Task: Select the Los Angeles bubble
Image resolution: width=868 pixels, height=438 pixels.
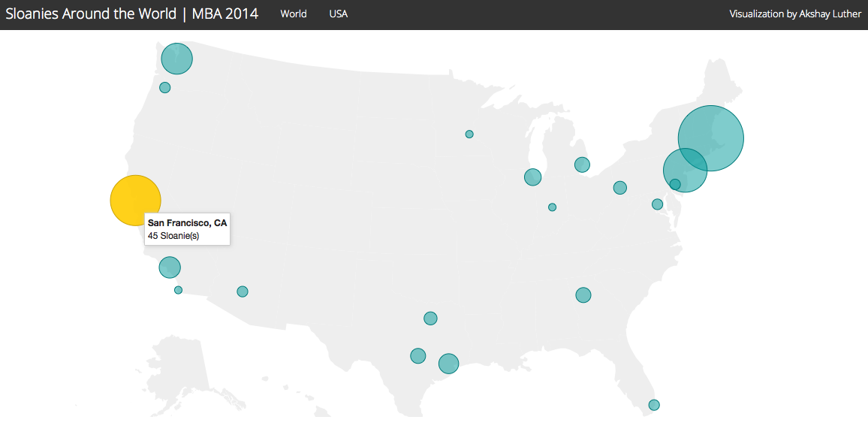Action: (170, 267)
